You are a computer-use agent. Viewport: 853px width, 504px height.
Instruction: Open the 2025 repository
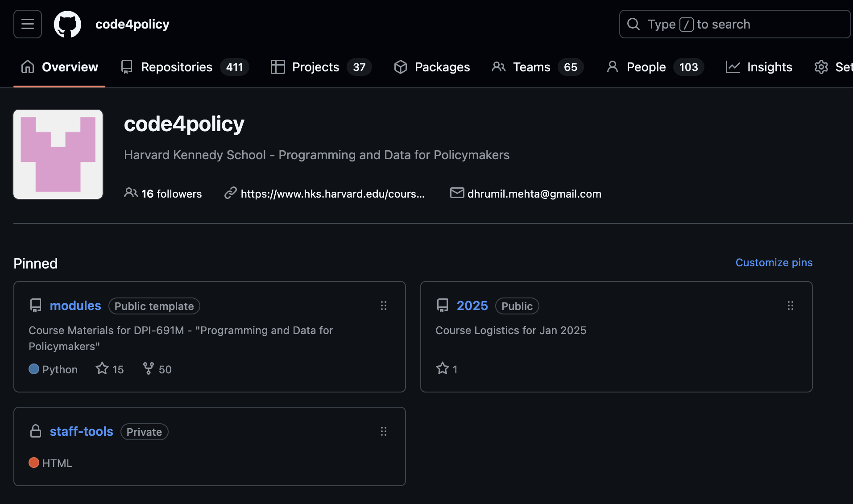pos(472,306)
